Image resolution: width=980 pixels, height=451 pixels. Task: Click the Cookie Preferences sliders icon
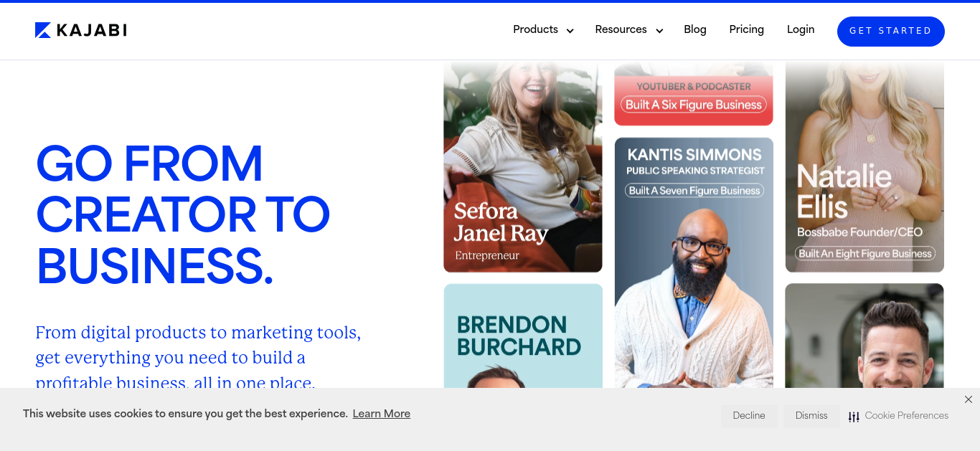(x=854, y=417)
